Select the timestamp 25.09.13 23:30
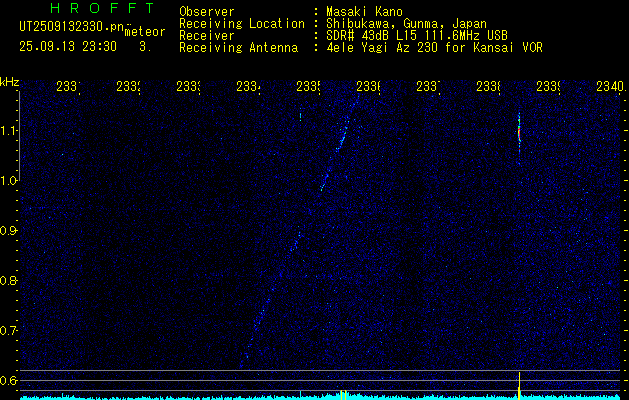629x400 pixels. (x=68, y=47)
